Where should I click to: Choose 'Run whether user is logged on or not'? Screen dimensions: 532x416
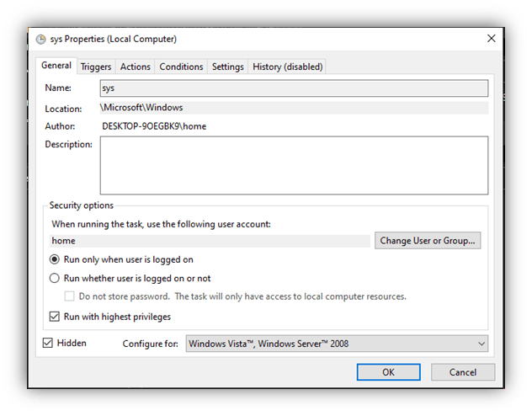[x=55, y=278]
